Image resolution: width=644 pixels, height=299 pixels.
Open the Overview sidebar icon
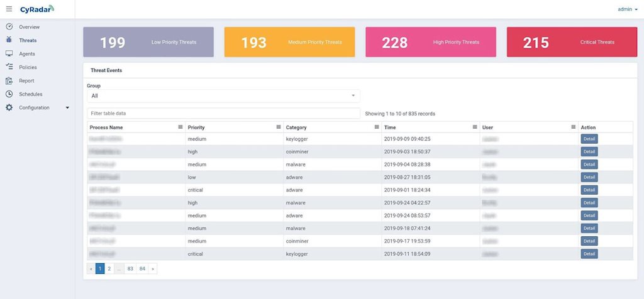pyautogui.click(x=9, y=27)
